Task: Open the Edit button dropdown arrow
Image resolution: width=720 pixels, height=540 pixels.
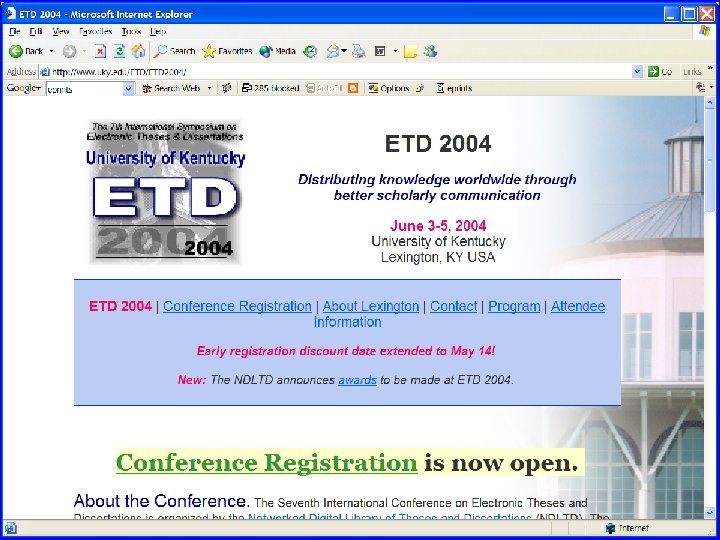Action: [395, 51]
